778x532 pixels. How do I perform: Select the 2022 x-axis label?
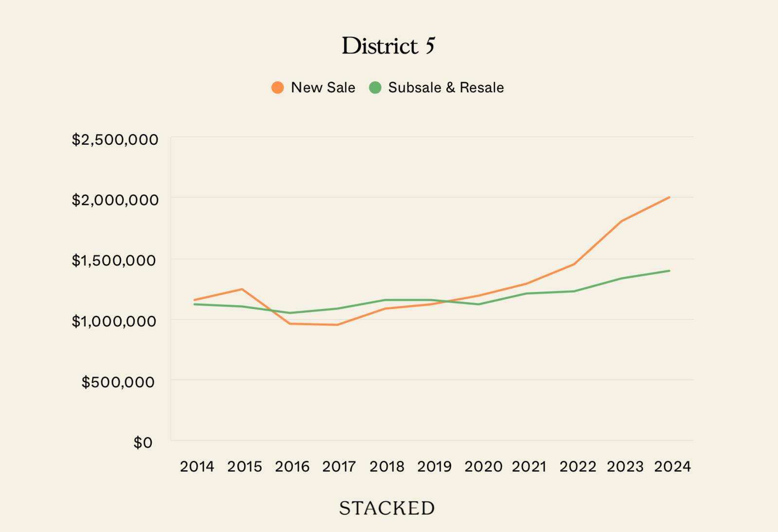point(578,466)
